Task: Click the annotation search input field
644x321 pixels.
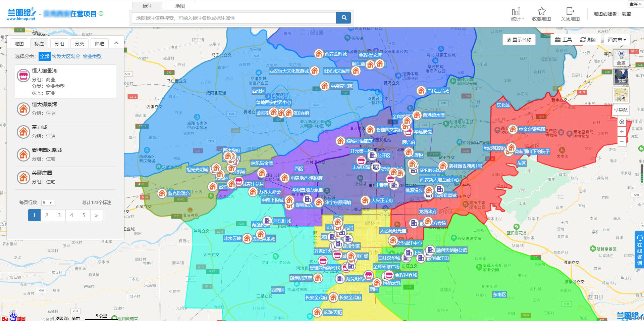Action: coord(234,18)
